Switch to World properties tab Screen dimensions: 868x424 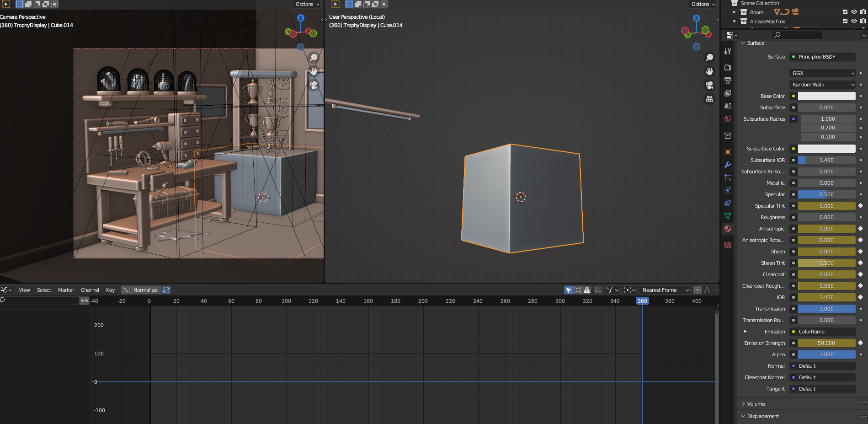tap(728, 119)
